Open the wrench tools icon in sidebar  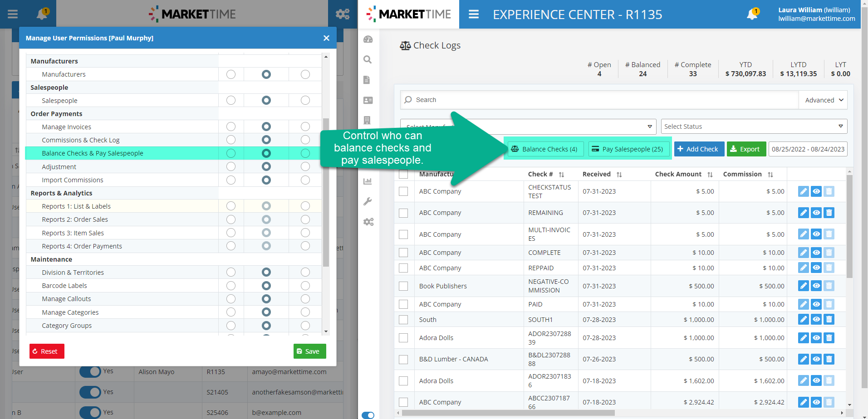368,201
